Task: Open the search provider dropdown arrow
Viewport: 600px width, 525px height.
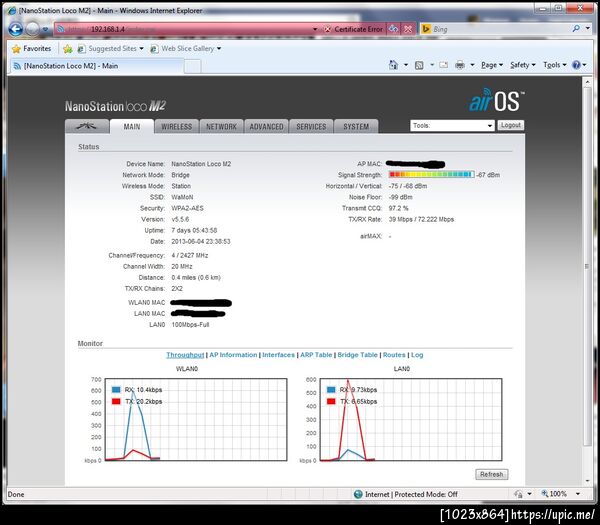Action: coord(588,29)
